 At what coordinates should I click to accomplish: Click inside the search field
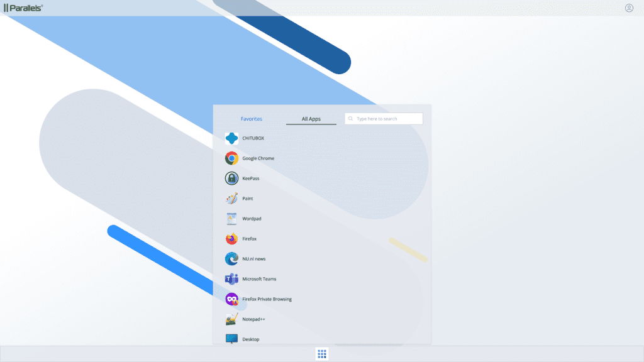387,118
